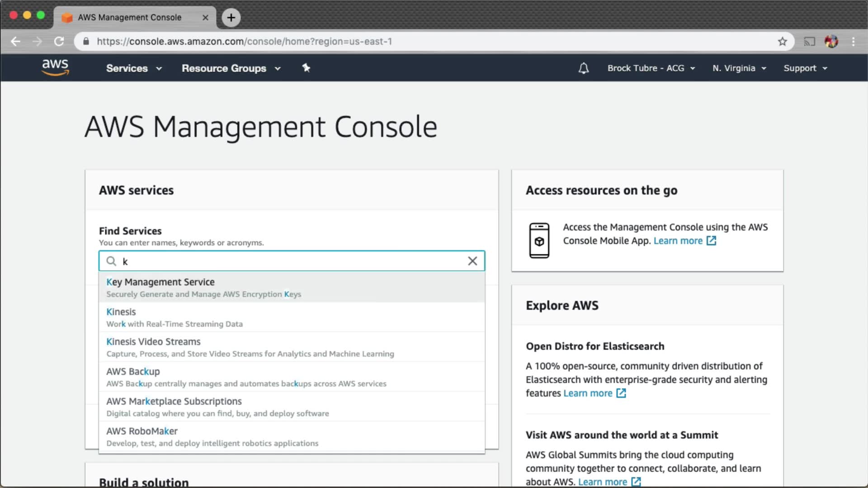Clear the Find Services search with X
868x488 pixels.
(472, 261)
